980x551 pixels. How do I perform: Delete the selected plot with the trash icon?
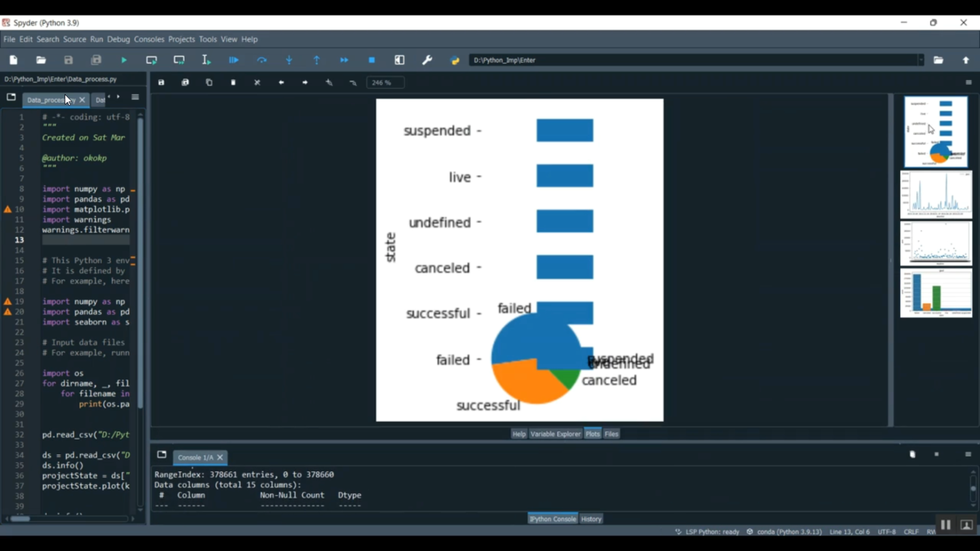(233, 82)
